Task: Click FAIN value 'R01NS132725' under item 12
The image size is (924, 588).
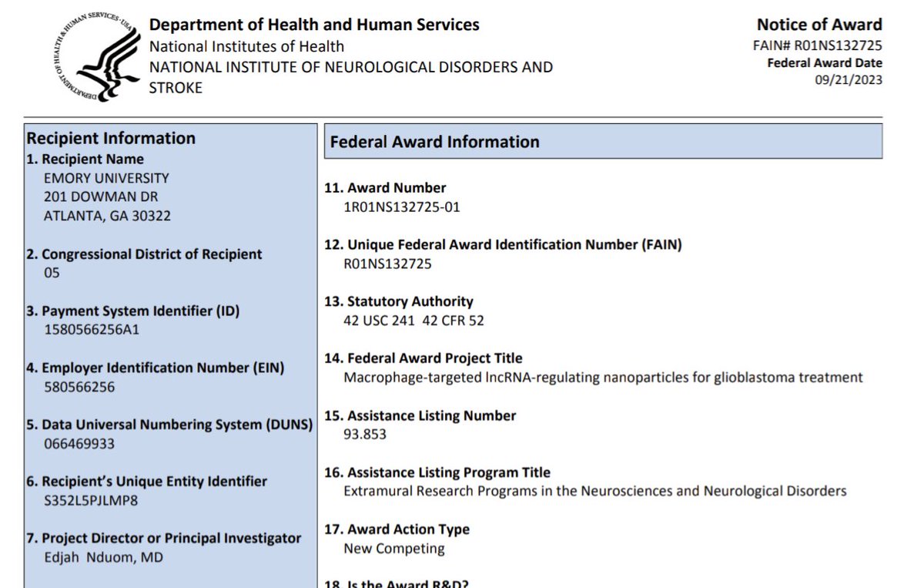Action: pyautogui.click(x=387, y=264)
